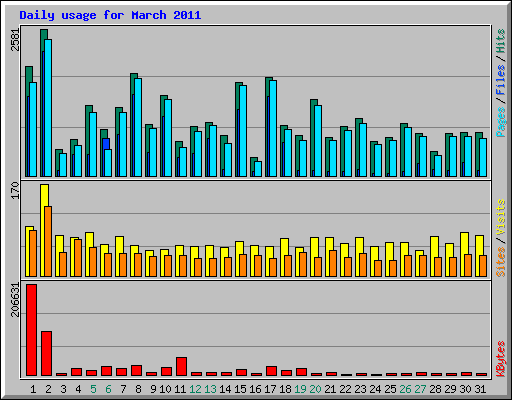Screen dimensions: 512x400
Task: Click x-axis day label 1
Action: [33, 389]
